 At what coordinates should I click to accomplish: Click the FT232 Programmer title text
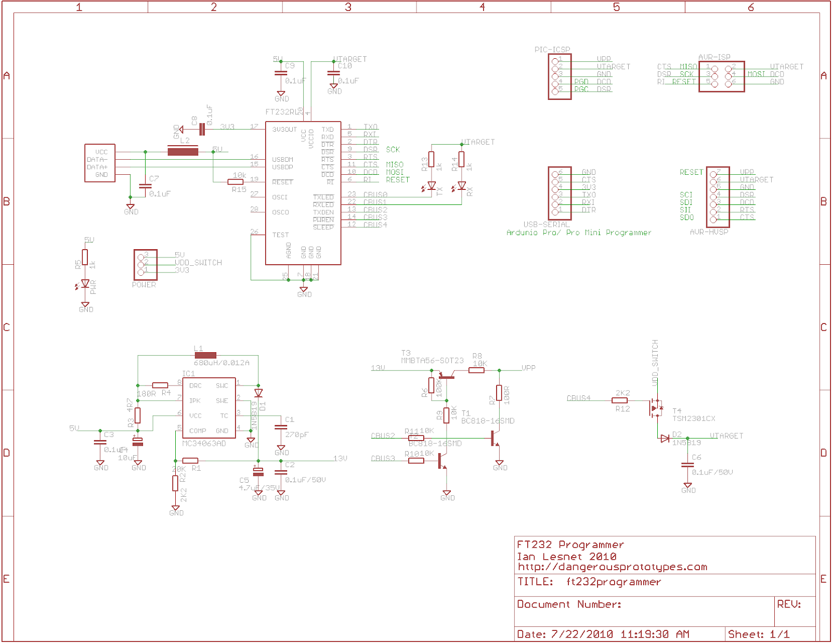click(x=570, y=545)
